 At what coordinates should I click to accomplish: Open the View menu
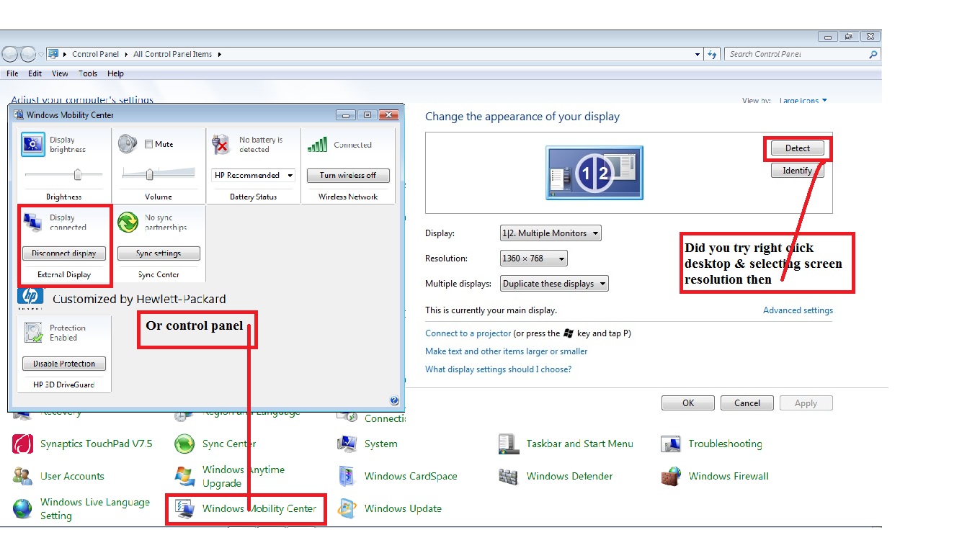(x=60, y=73)
